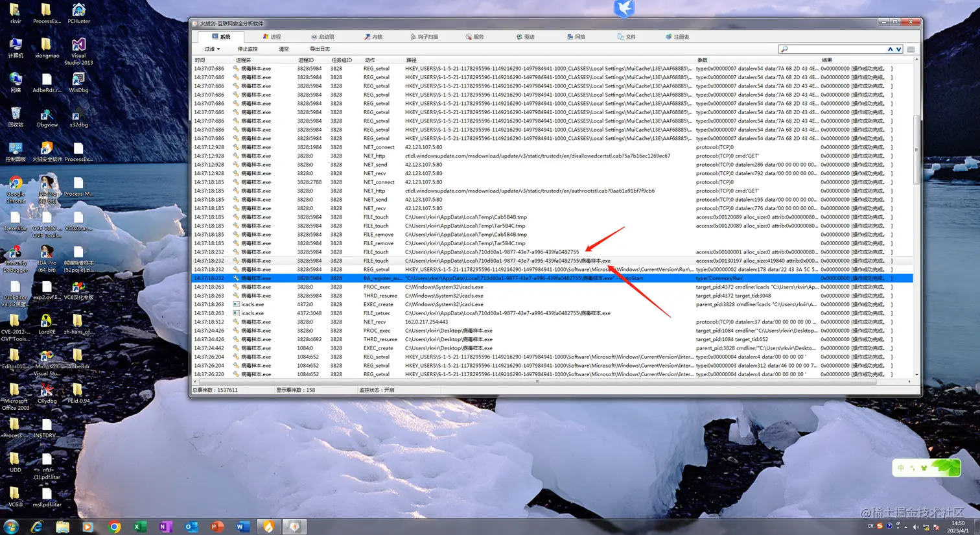Screen dimensions: 980x535
Task: Switch to the 内核 tab
Action: coord(373,37)
